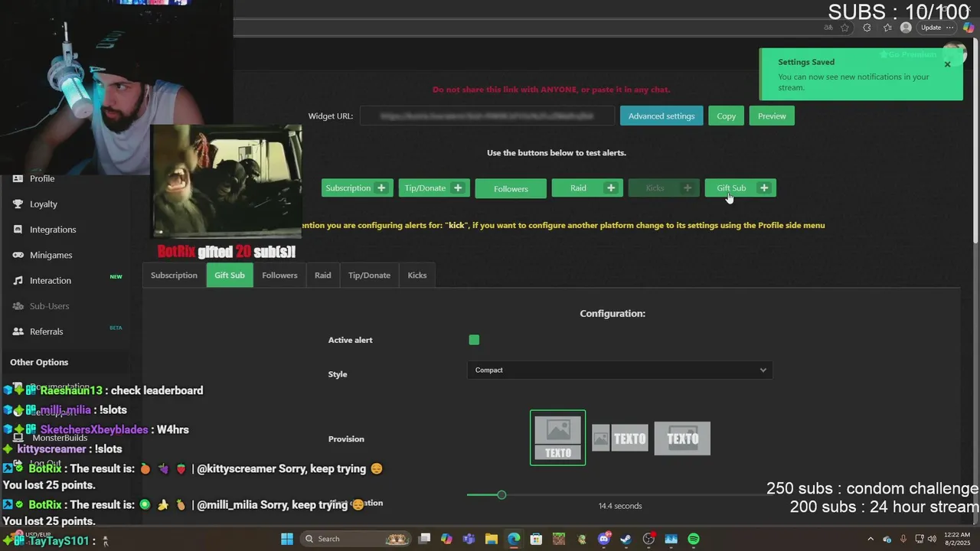This screenshot has width=980, height=551.
Task: Click the Sub-Users people icon
Action: (x=18, y=306)
